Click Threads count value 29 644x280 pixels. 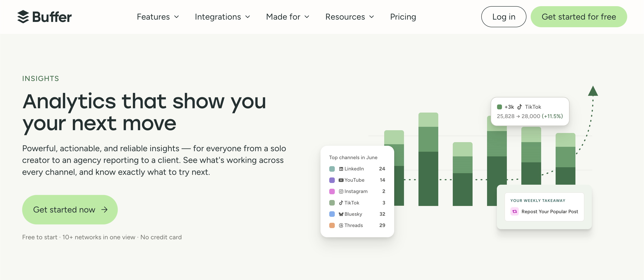[382, 225]
